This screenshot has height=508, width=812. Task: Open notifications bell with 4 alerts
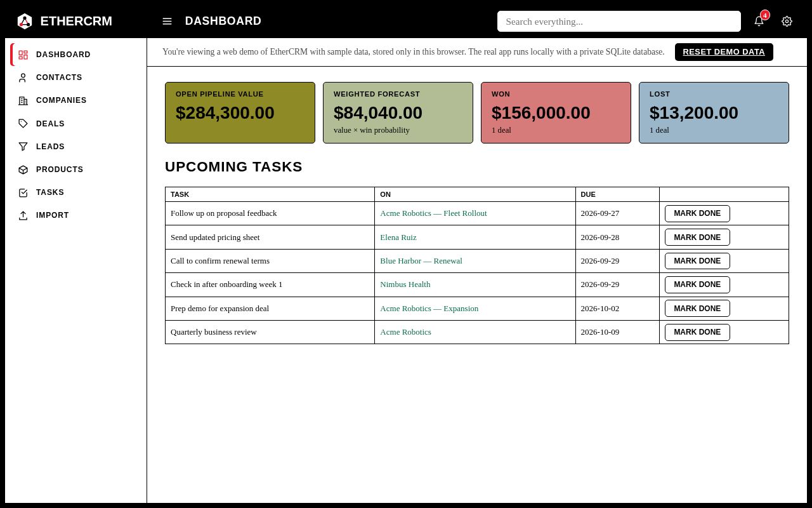pos(759,21)
